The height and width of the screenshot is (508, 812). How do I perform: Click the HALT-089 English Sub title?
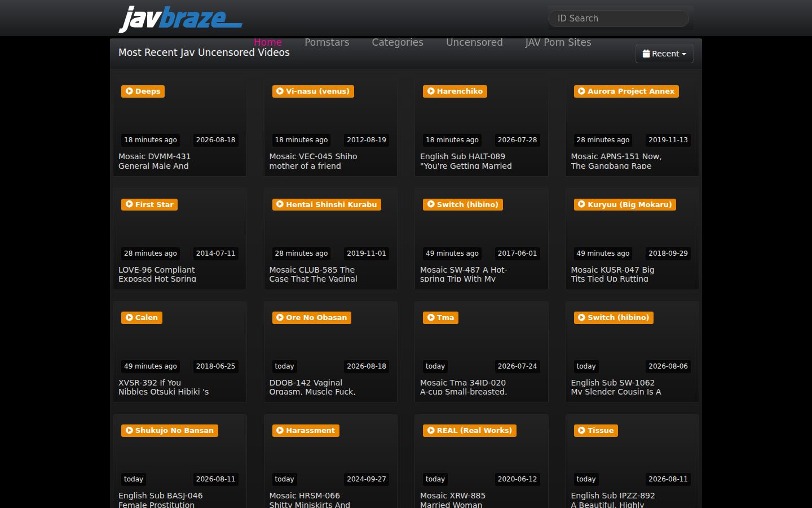coord(466,161)
